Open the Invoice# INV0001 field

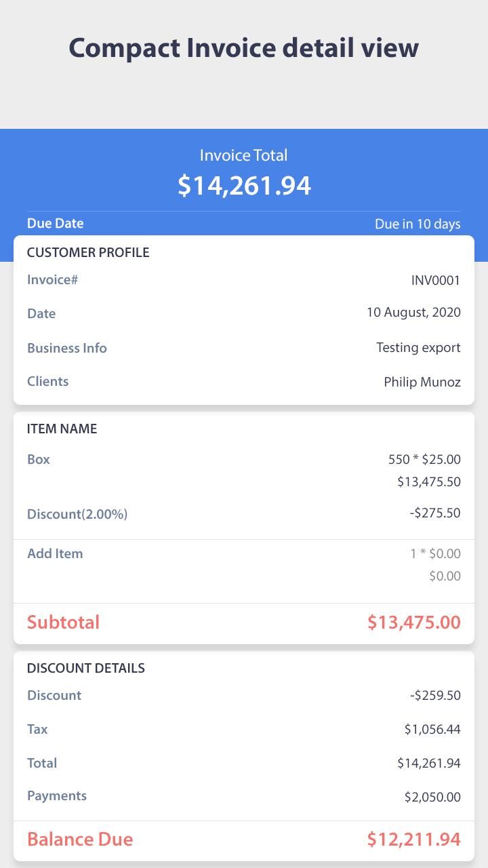(244, 279)
